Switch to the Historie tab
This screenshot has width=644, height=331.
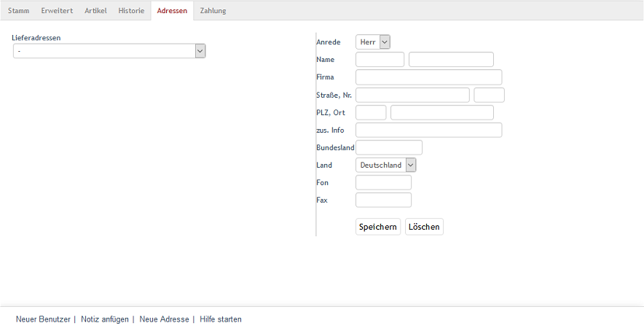[x=132, y=11]
